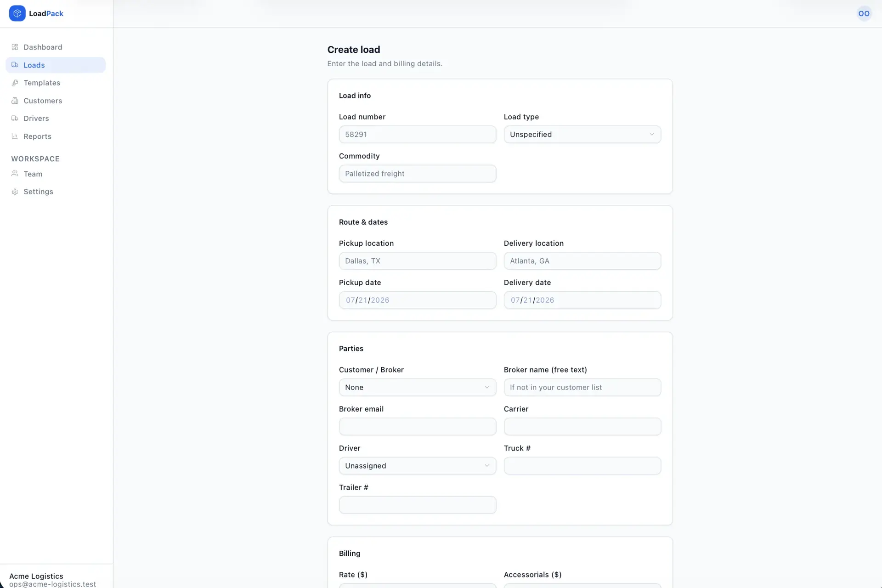Click the Dashboard grid icon

(x=15, y=47)
